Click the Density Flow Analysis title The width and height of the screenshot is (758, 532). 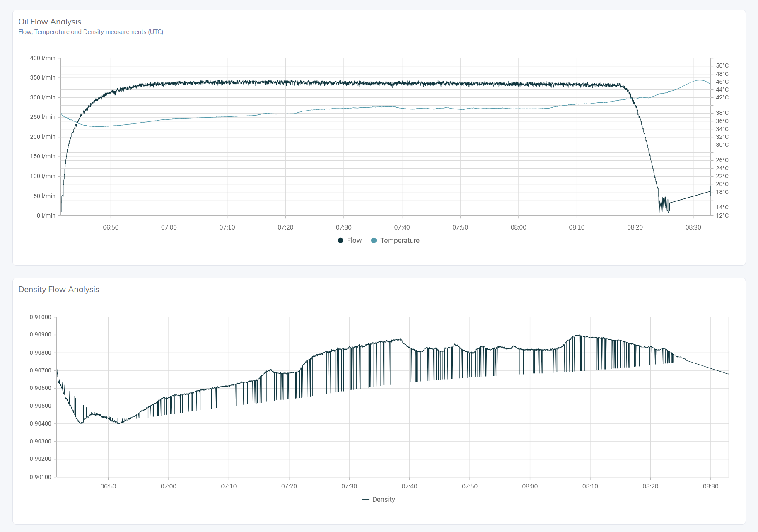58,289
